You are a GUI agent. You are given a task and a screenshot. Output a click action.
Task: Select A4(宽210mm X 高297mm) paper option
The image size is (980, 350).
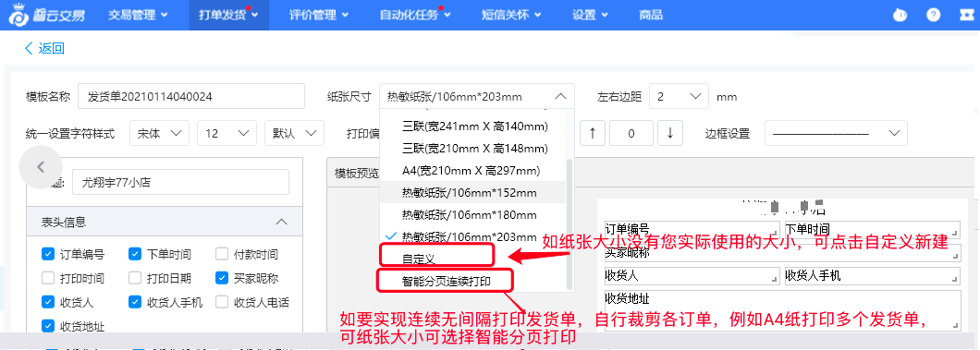click(x=472, y=170)
